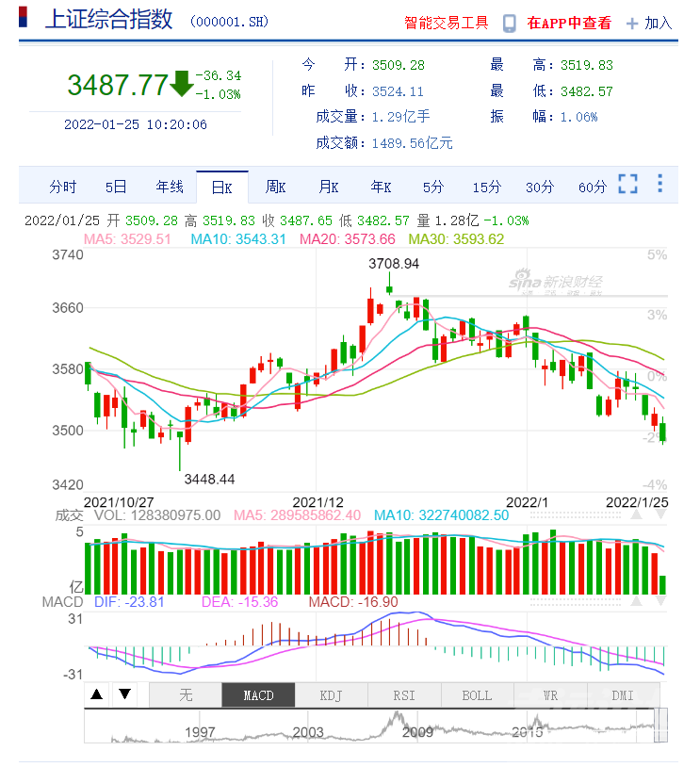
Task: Select the RSI indicator
Action: pyautogui.click(x=404, y=695)
